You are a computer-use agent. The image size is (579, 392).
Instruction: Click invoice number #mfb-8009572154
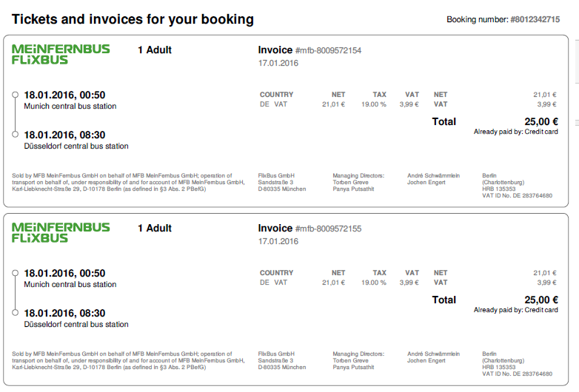click(328, 50)
